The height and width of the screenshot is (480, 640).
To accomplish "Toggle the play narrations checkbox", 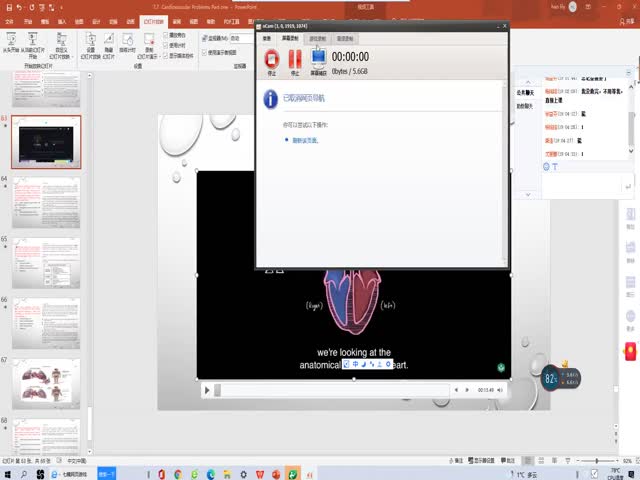I will coord(165,35).
